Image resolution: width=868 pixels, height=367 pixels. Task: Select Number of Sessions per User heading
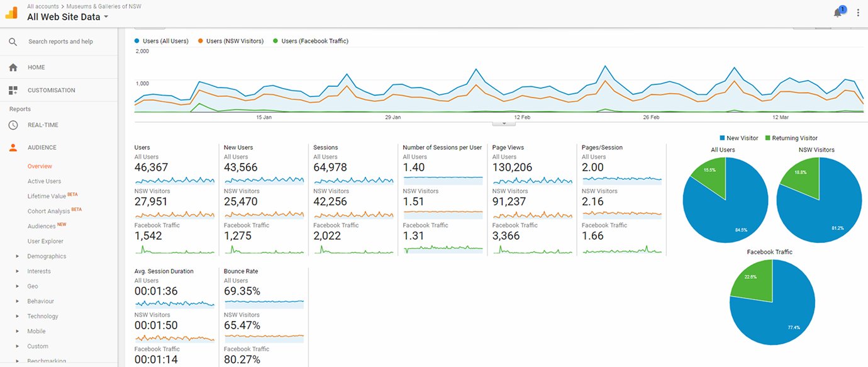pyautogui.click(x=442, y=147)
